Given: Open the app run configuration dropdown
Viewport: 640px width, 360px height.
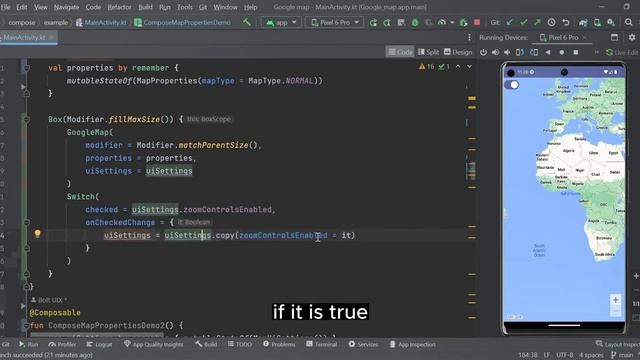Looking at the screenshot, I should pyautogui.click(x=281, y=22).
